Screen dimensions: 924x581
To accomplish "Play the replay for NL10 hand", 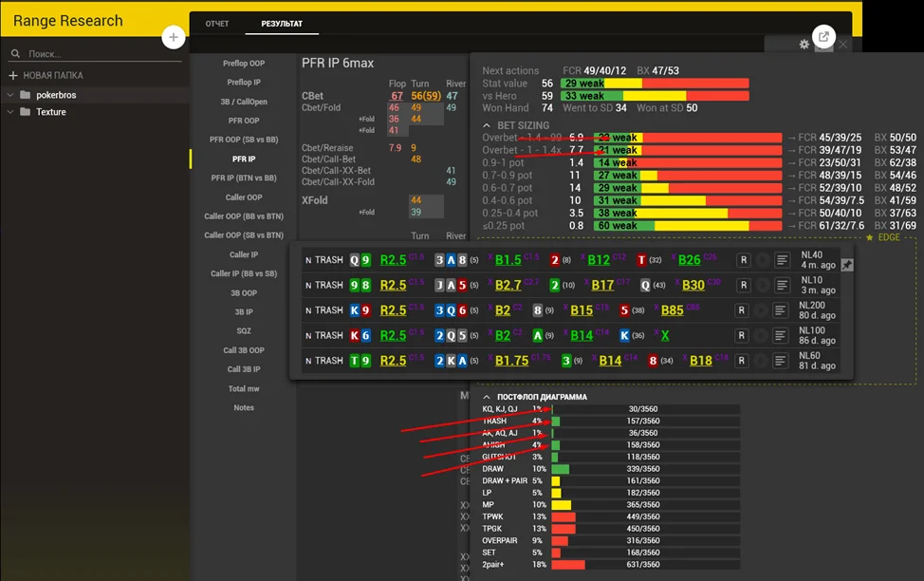I will 763,285.
